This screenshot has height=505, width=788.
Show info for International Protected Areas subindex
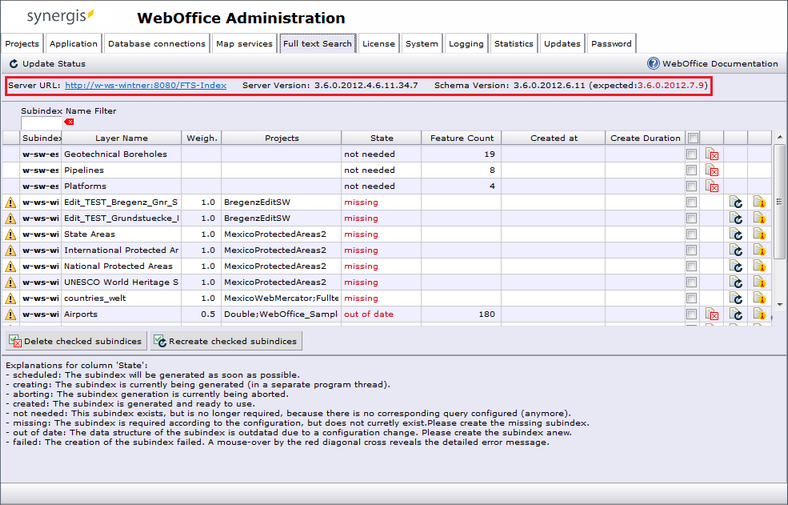(759, 250)
